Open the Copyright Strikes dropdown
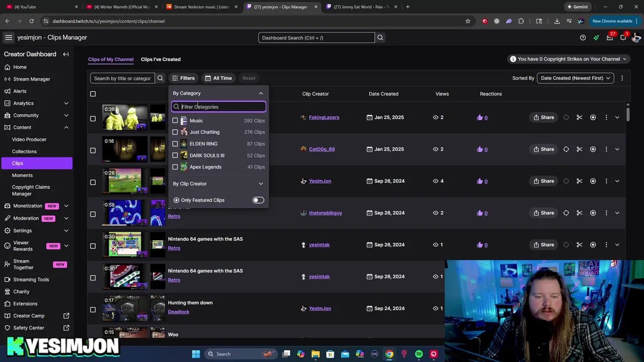 [569, 59]
